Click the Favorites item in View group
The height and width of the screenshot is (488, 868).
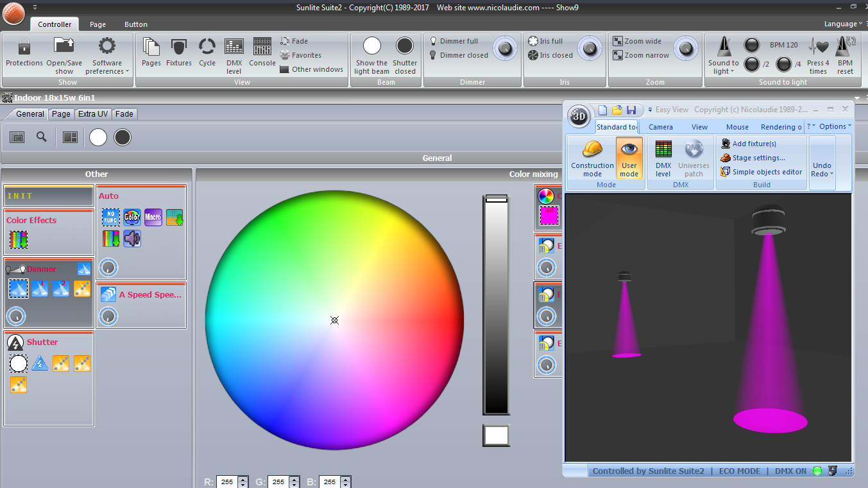point(301,55)
